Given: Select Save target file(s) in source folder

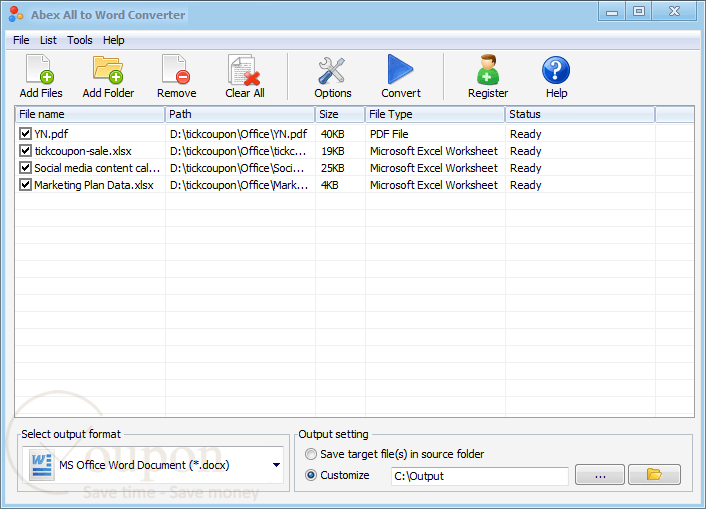Looking at the screenshot, I should point(311,454).
